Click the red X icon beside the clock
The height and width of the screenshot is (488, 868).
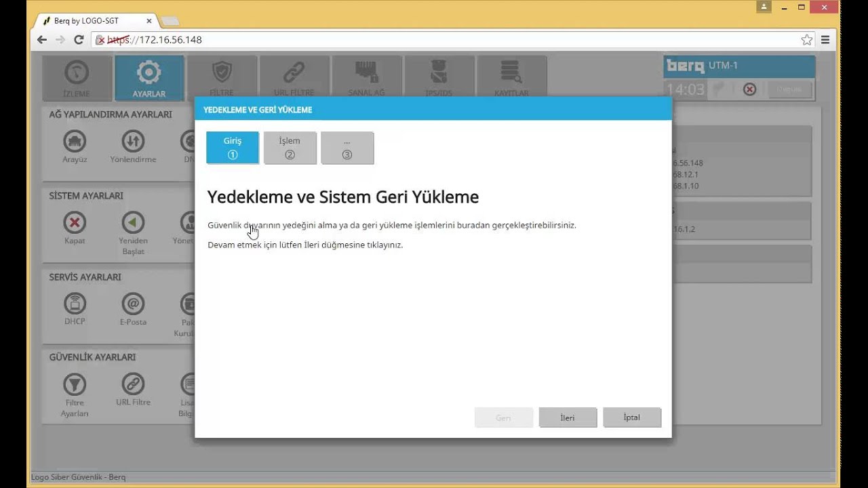click(749, 89)
